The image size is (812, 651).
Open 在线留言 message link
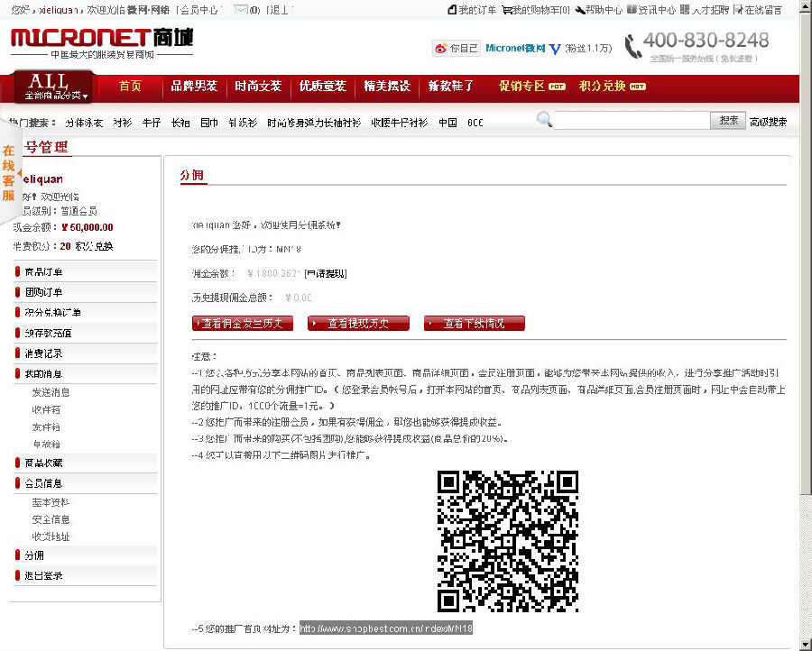[758, 10]
